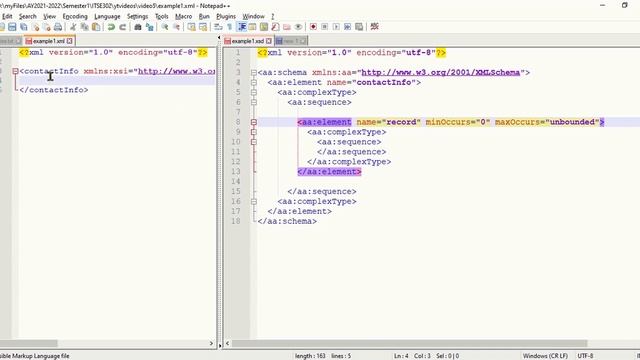Open Find with the binoculars icon

[x=138, y=27]
